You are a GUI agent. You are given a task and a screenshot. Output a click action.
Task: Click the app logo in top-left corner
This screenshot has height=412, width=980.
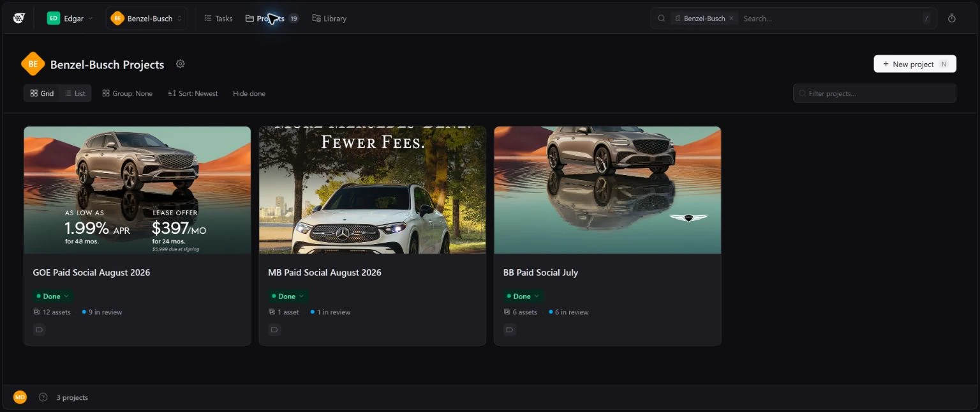click(x=19, y=19)
